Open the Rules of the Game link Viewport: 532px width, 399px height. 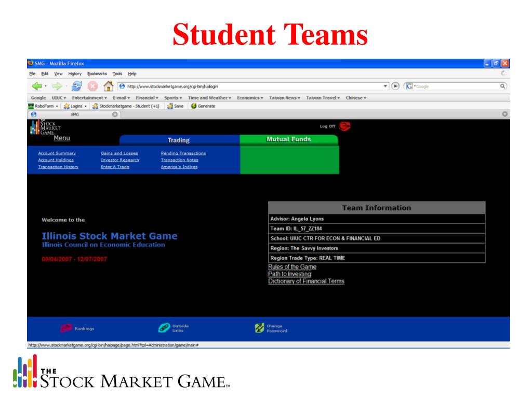(x=292, y=267)
